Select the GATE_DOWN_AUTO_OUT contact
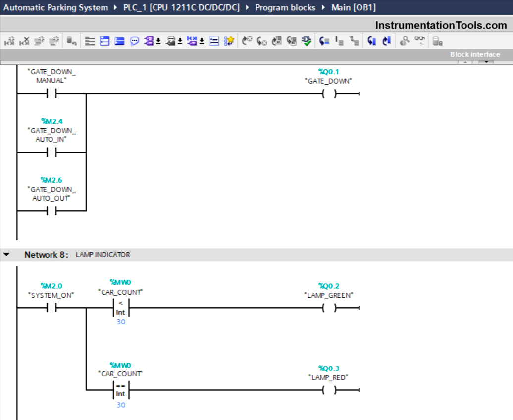This screenshot has width=513, height=420. [x=51, y=211]
